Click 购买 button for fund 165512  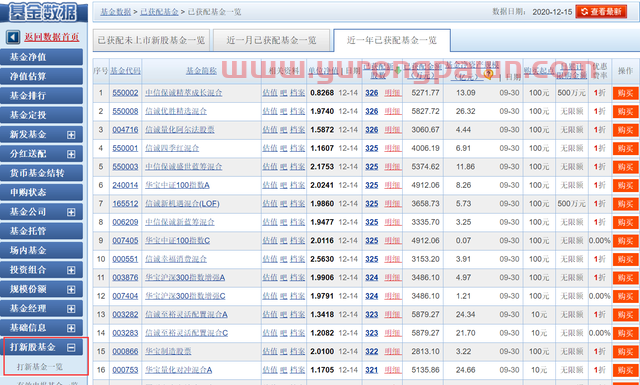click(625, 203)
